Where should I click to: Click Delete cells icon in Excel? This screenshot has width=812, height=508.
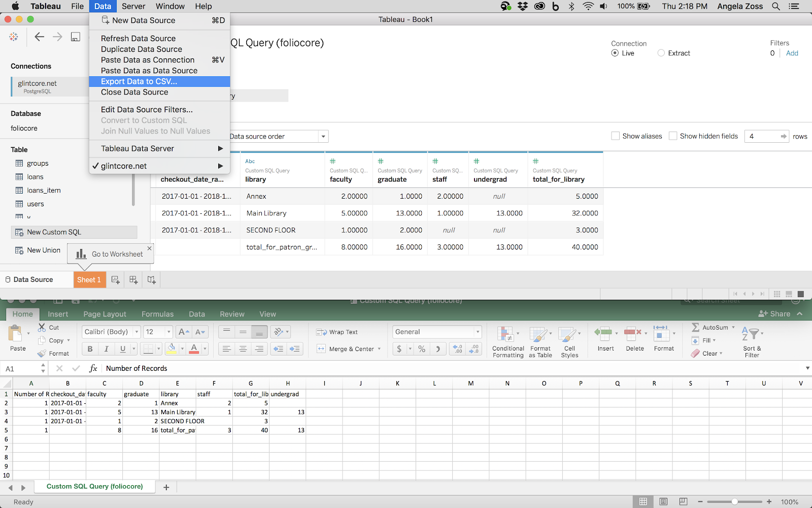click(632, 333)
